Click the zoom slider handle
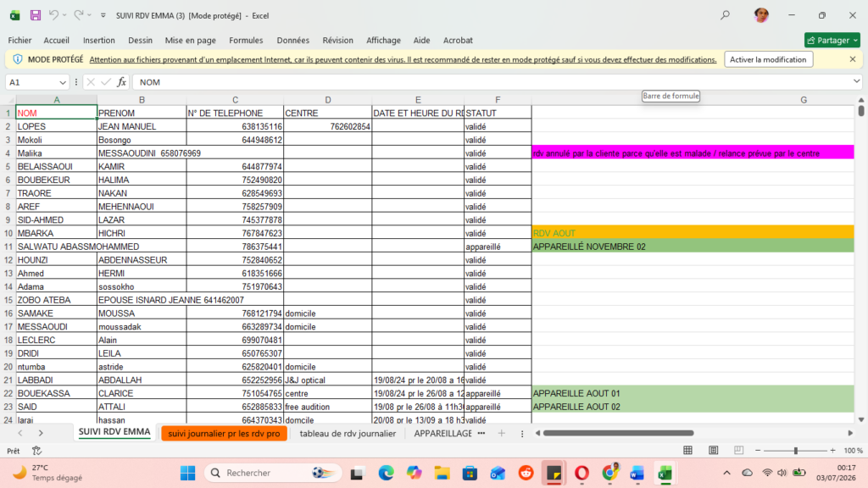 pyautogui.click(x=795, y=451)
